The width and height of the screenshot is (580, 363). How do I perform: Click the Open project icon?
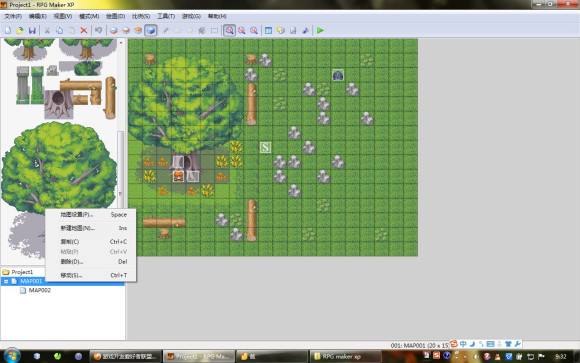[x=20, y=30]
